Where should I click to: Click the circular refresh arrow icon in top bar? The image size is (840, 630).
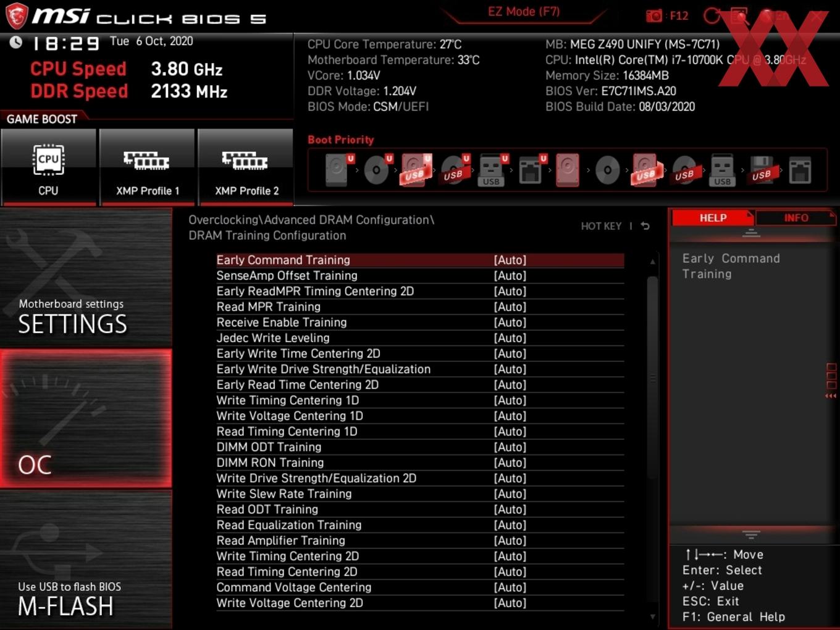[x=712, y=15]
